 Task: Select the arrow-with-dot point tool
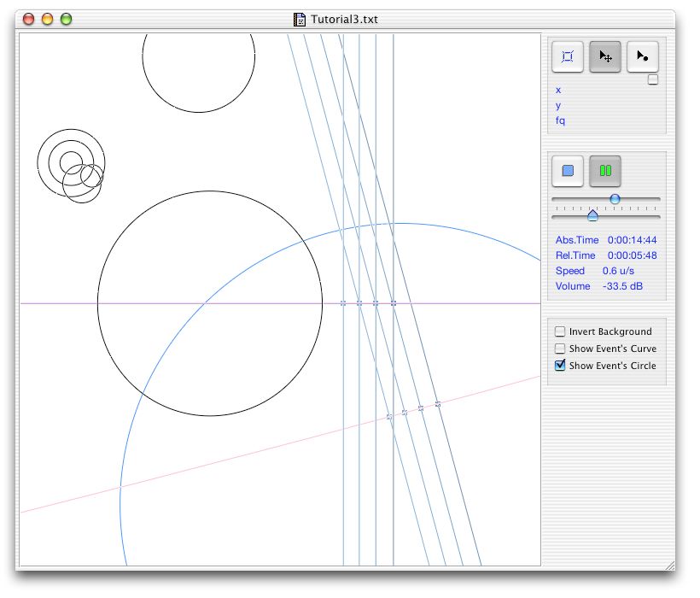(643, 57)
